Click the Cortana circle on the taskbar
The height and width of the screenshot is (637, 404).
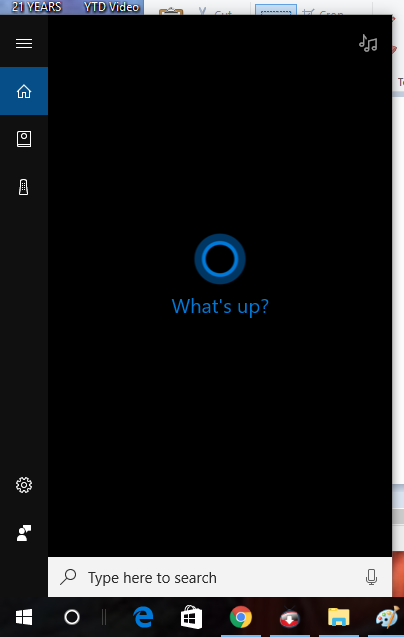click(72, 617)
